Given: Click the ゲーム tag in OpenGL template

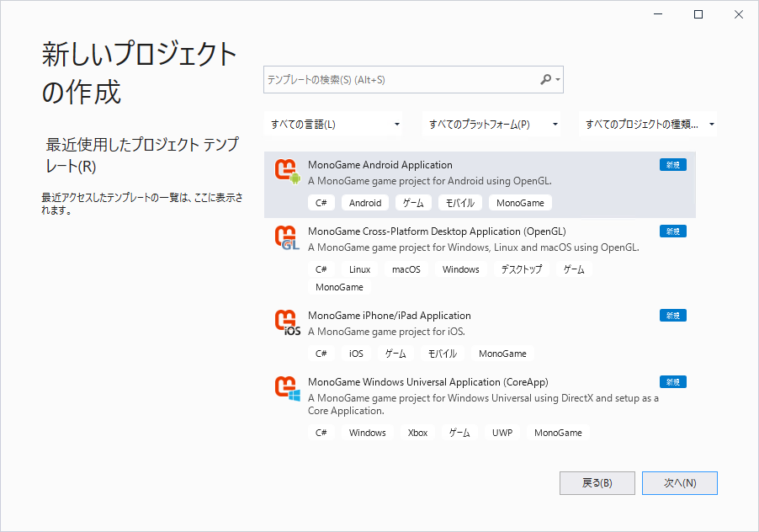Looking at the screenshot, I should [574, 269].
